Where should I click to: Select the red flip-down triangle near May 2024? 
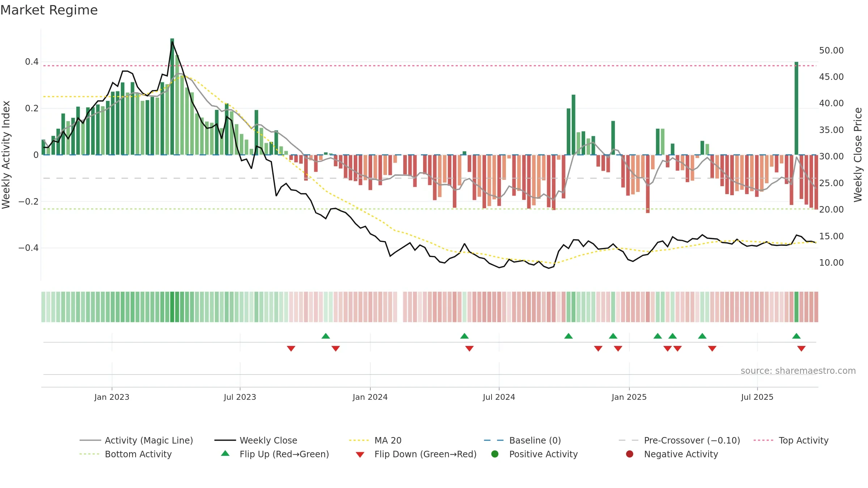pyautogui.click(x=469, y=348)
